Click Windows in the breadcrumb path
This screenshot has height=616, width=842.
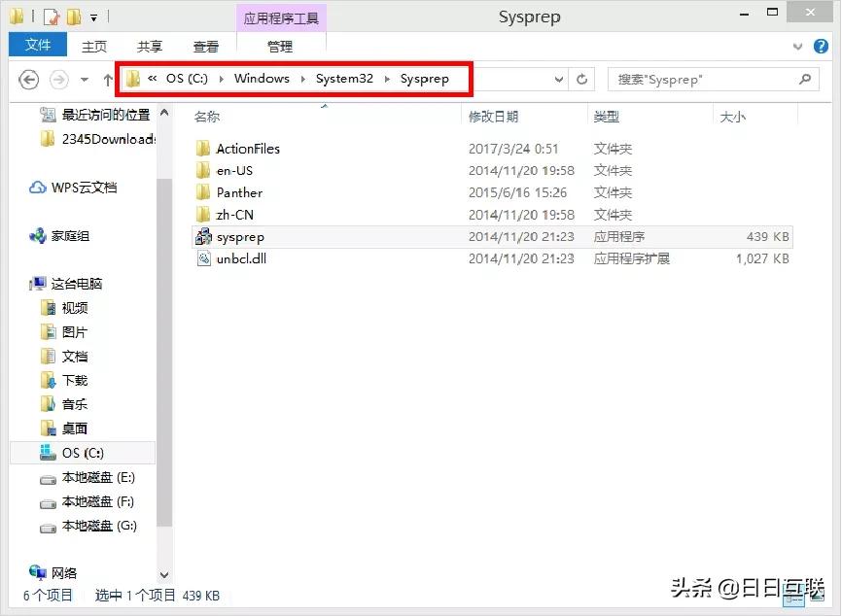[x=262, y=79]
